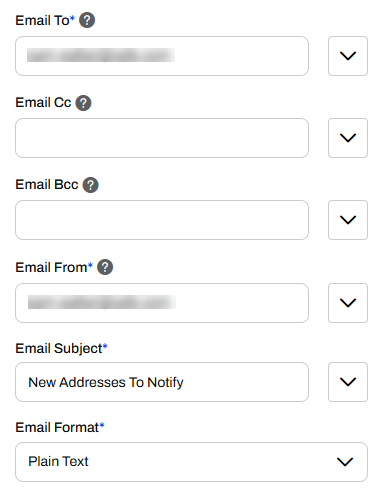Expand the chevron beside the Email Subject field
Viewport: 382px width, 494px height.
pos(348,382)
